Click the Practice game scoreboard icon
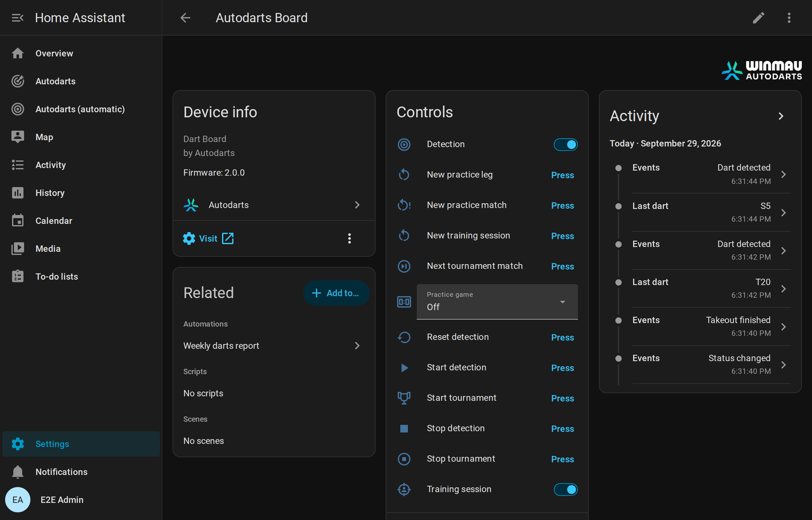The height and width of the screenshot is (520, 812). click(404, 302)
